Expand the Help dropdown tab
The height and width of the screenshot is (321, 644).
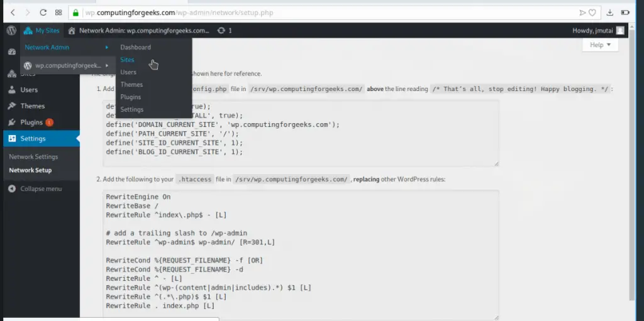point(600,45)
